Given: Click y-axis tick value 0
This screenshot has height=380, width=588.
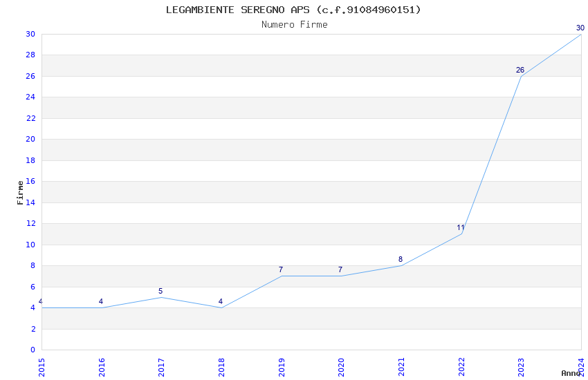Looking at the screenshot, I should tap(33, 350).
